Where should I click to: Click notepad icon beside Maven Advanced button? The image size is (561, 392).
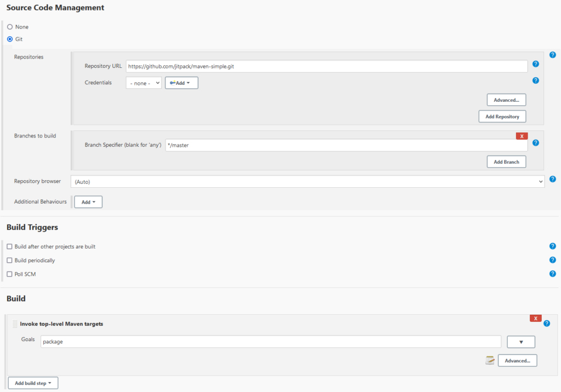point(490,360)
